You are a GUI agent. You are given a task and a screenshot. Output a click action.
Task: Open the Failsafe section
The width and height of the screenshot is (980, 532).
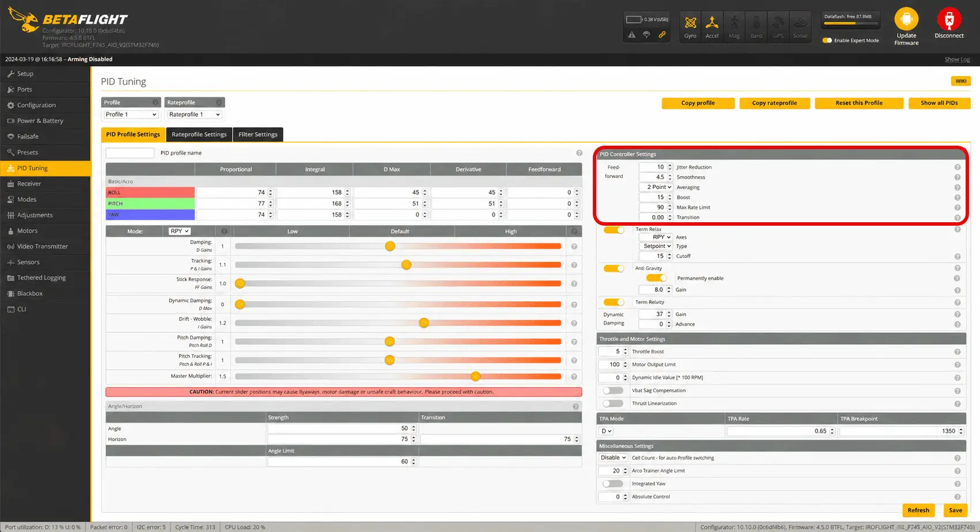(x=46, y=136)
